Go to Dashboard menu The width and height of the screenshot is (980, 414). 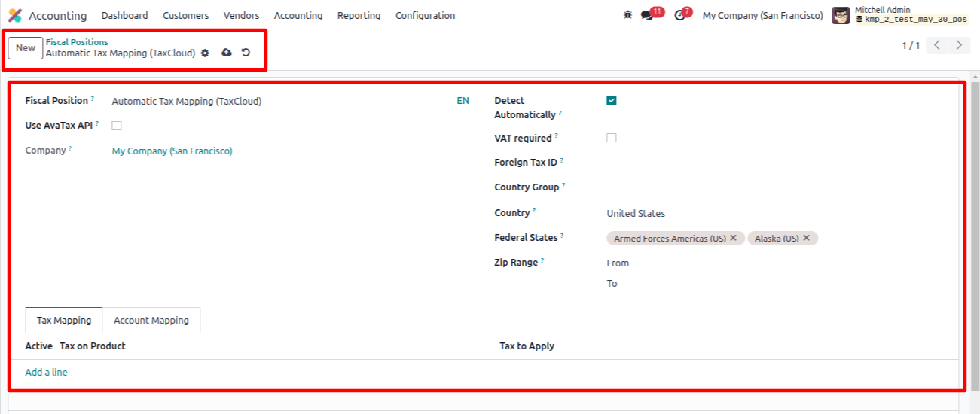[124, 15]
